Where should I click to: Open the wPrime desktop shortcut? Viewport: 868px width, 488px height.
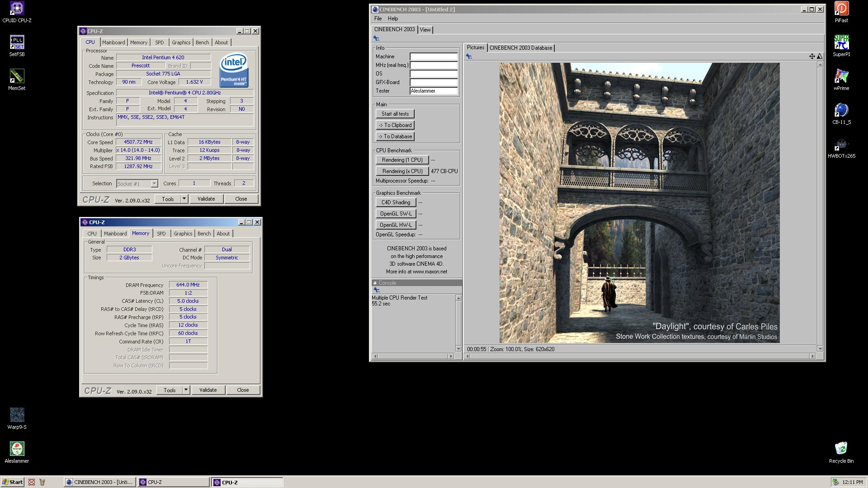(841, 80)
